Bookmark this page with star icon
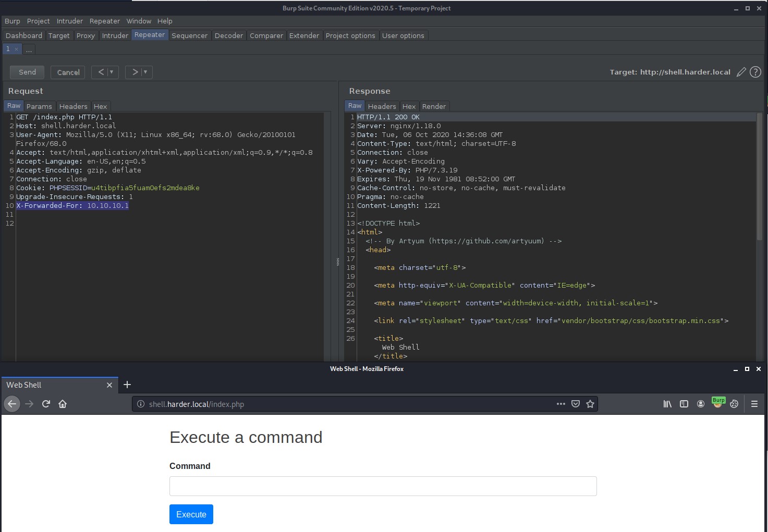The width and height of the screenshot is (768, 532). coord(590,404)
